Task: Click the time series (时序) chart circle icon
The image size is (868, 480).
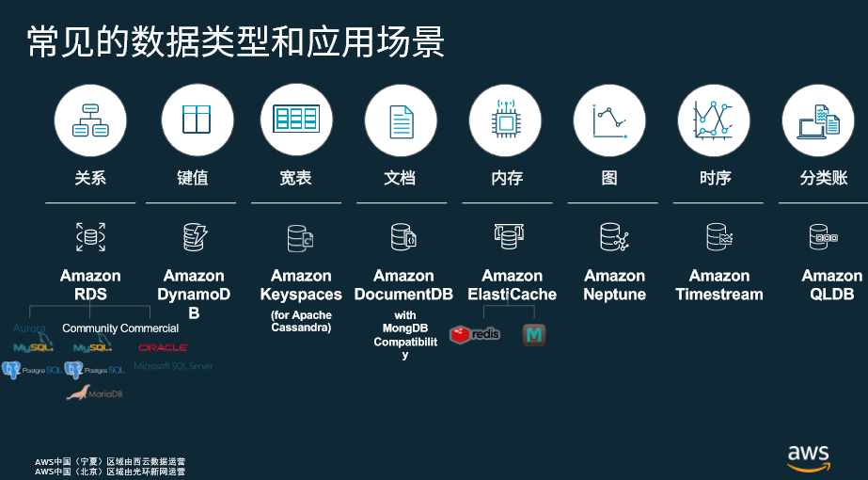Action: click(x=714, y=120)
